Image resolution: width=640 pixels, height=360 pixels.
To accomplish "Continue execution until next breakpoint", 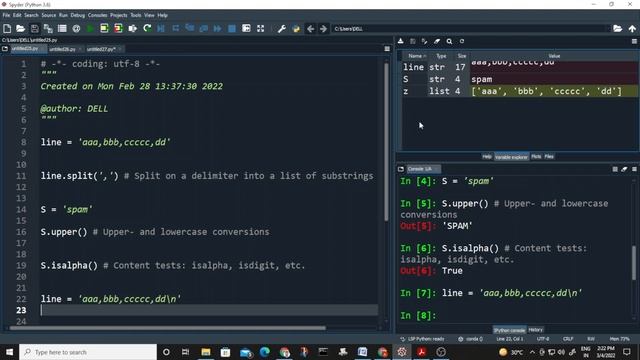I will click(x=218, y=29).
